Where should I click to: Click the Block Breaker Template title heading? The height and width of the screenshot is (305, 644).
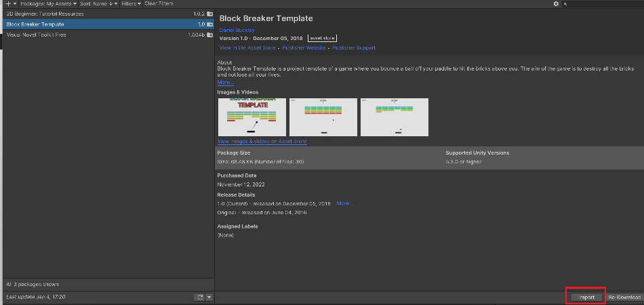click(x=266, y=18)
